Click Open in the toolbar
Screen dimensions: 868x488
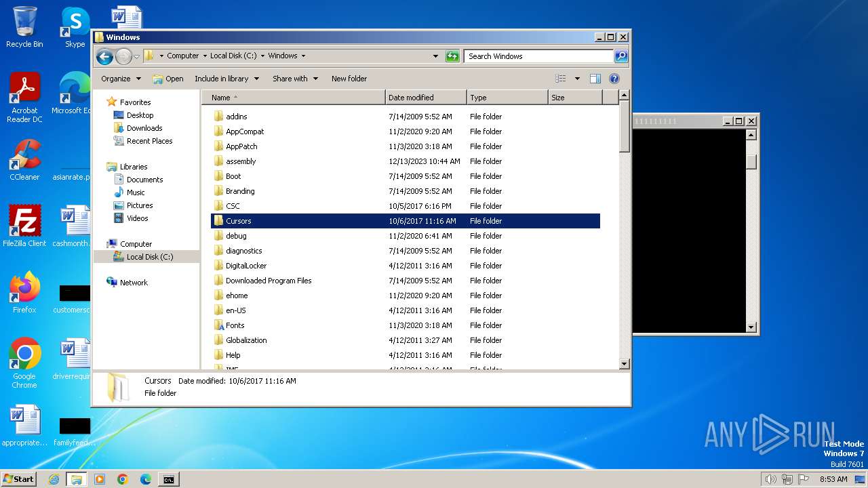(x=168, y=79)
